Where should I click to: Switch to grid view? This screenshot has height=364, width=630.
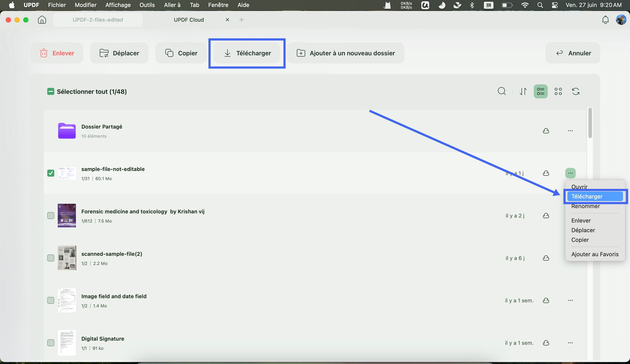(x=558, y=91)
